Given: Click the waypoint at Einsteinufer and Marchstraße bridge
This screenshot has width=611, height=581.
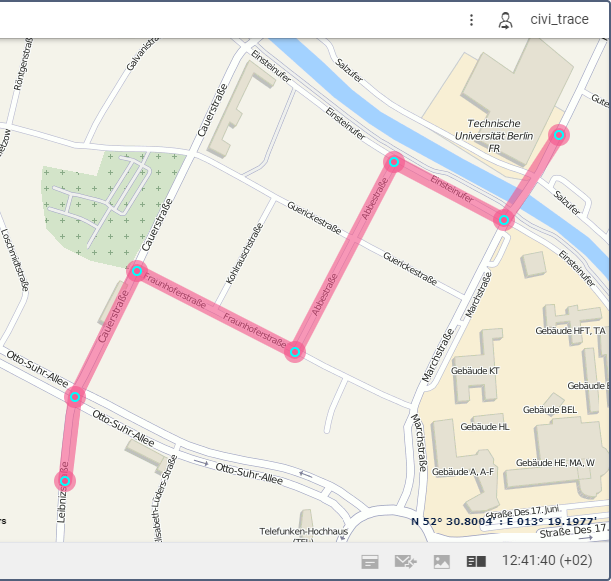Looking at the screenshot, I should (x=504, y=220).
